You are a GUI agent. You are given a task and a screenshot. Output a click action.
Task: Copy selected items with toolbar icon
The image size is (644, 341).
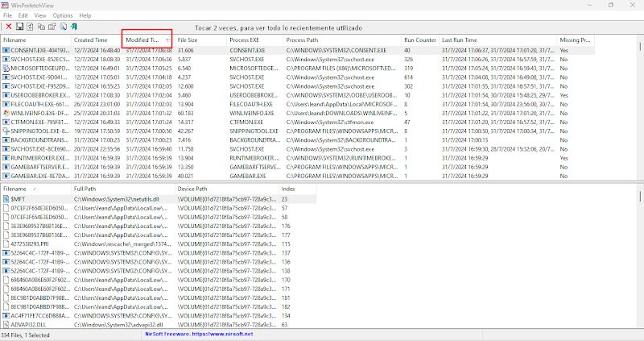coord(41,27)
